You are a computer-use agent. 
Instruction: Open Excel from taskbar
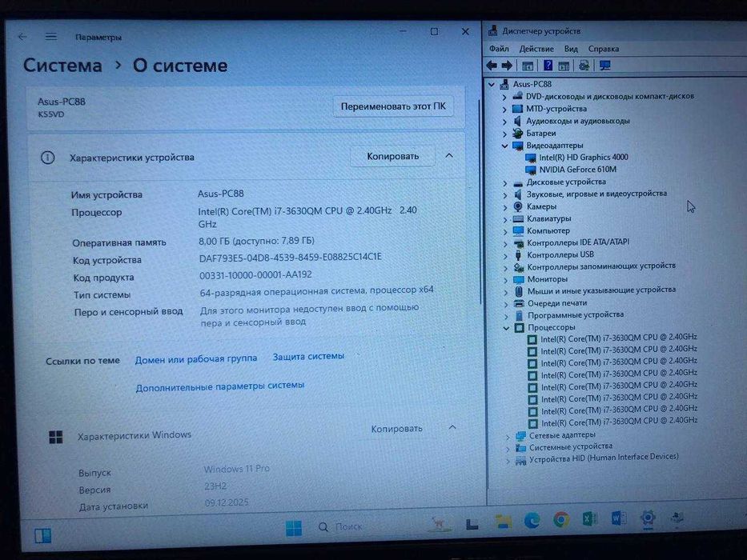point(589,518)
